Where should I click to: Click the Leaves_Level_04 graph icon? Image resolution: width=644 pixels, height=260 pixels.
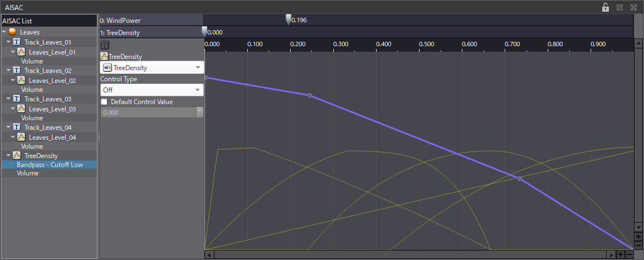click(x=22, y=137)
